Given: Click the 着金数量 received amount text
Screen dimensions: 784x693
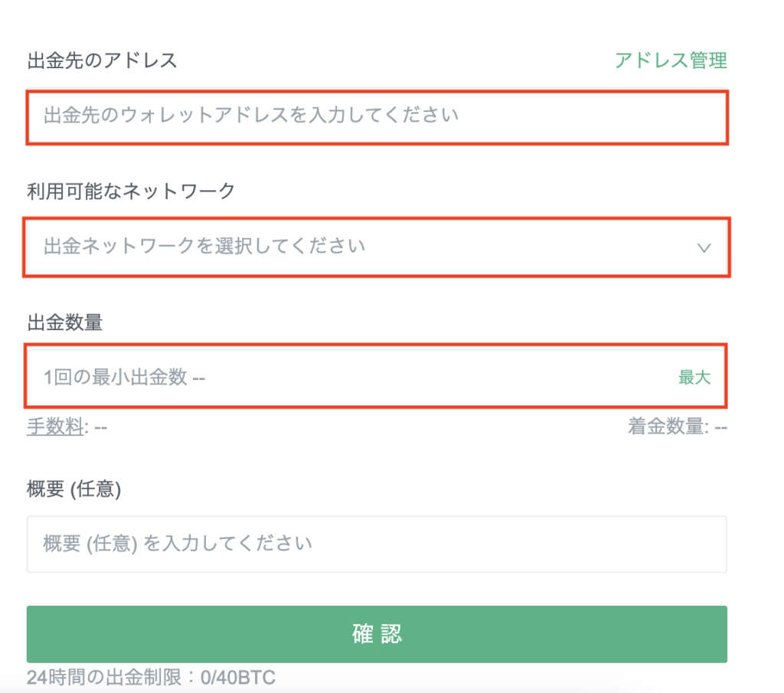Looking at the screenshot, I should (668, 427).
